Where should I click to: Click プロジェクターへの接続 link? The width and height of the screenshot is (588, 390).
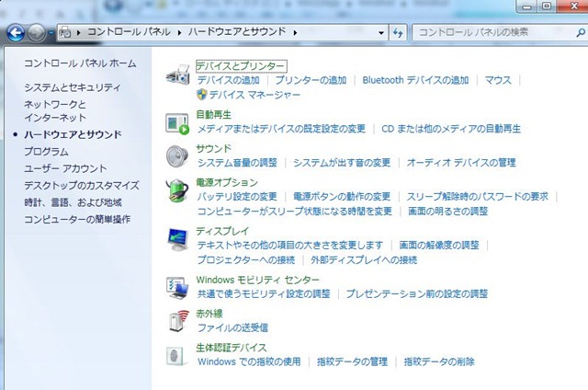click(x=246, y=260)
